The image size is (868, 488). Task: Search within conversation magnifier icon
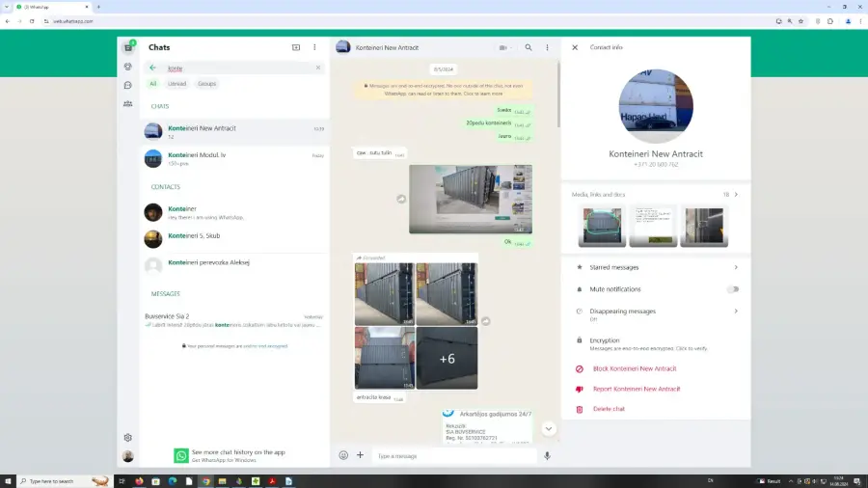[x=529, y=47]
